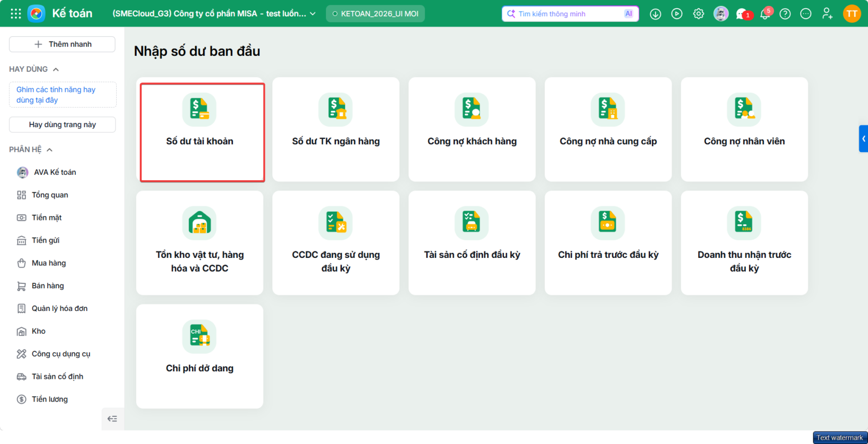The width and height of the screenshot is (868, 444).
Task: Click the add user invite icon
Action: [827, 14]
